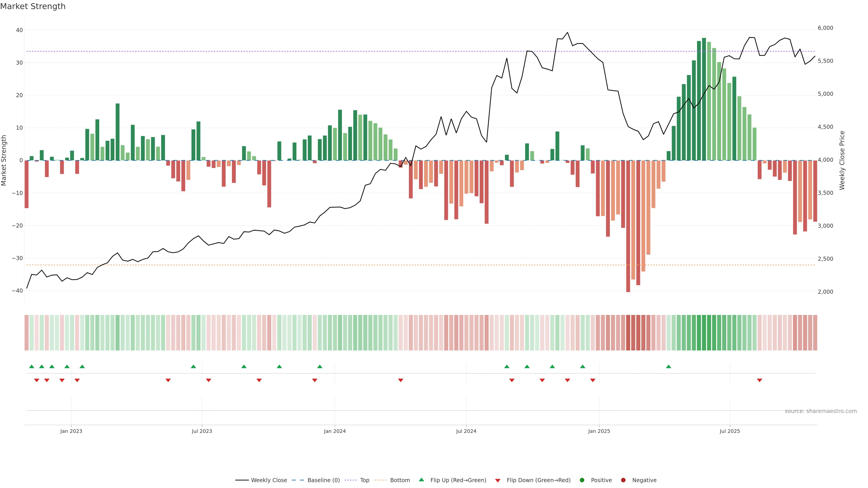The height and width of the screenshot is (488, 868).
Task: Click the Jan 2024 x-axis label
Action: [x=335, y=431]
